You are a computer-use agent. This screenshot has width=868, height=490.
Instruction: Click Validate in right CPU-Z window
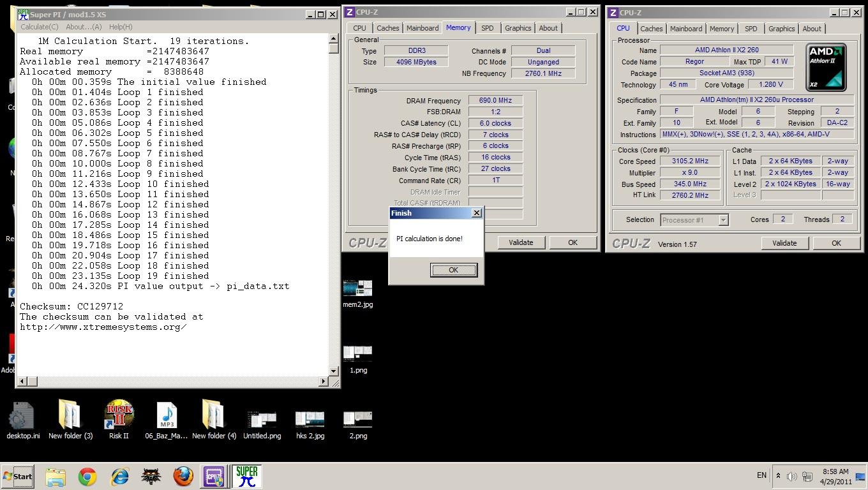pyautogui.click(x=784, y=243)
